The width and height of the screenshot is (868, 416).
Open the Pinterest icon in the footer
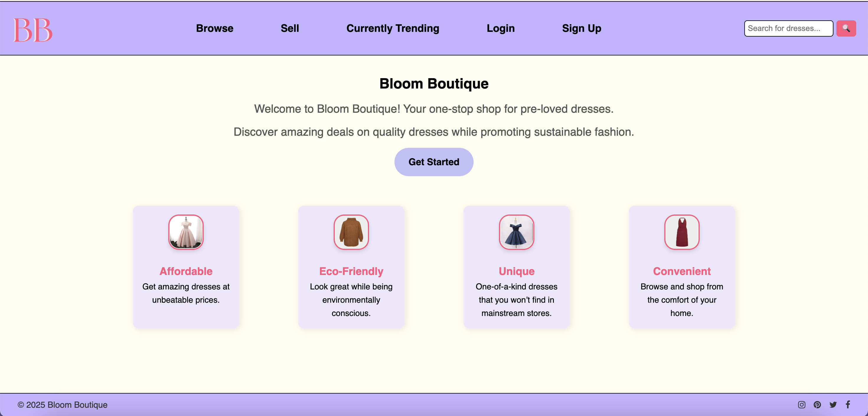point(817,404)
